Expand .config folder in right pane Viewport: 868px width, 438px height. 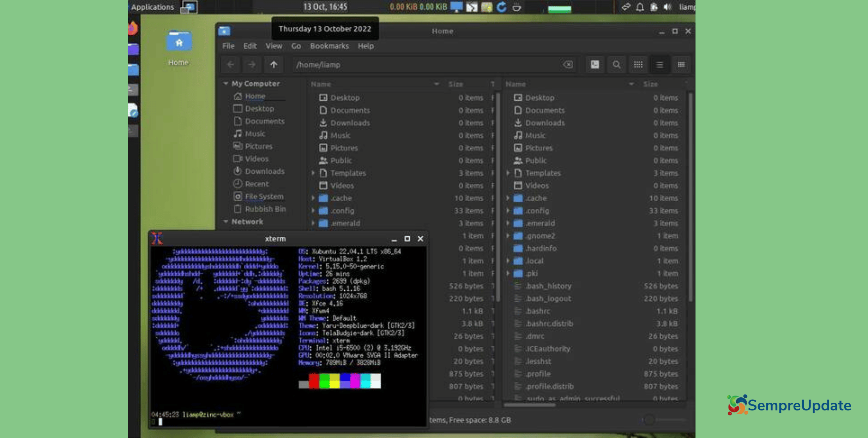[508, 211]
